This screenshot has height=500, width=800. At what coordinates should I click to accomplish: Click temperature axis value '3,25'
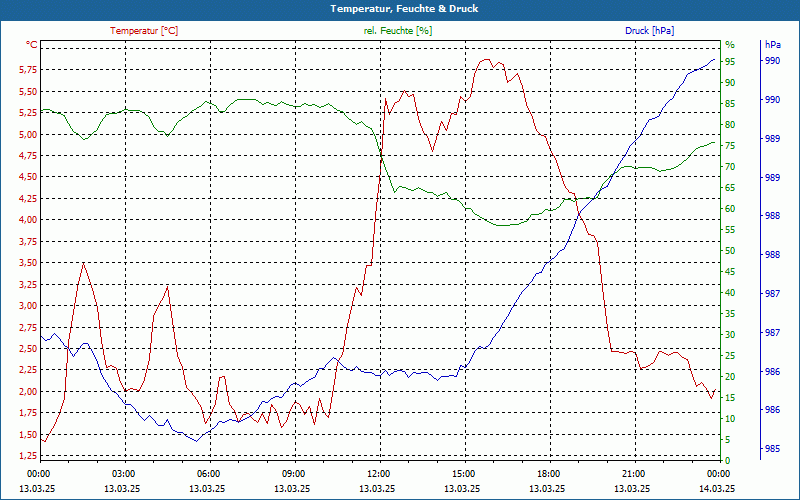pos(28,285)
